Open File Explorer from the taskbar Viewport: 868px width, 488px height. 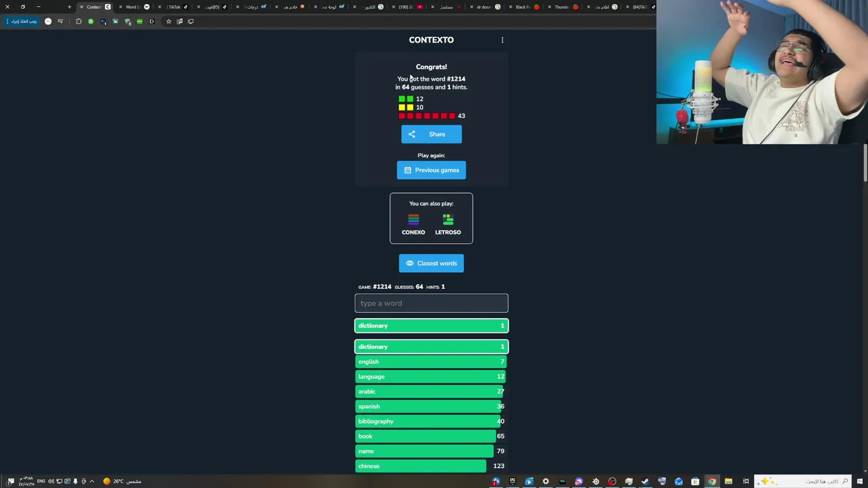[x=728, y=481]
